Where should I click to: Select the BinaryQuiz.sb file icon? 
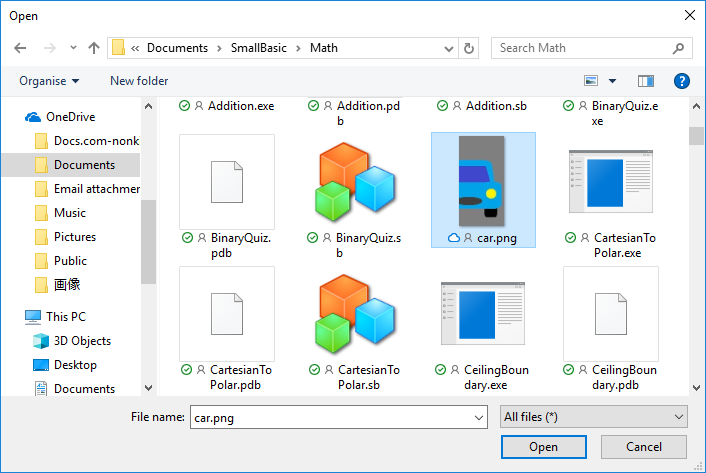[x=355, y=181]
